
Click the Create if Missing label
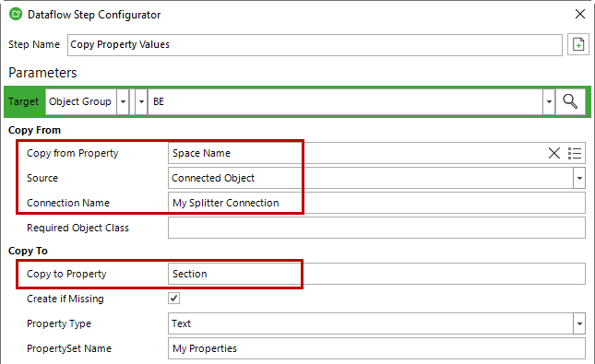tap(65, 299)
